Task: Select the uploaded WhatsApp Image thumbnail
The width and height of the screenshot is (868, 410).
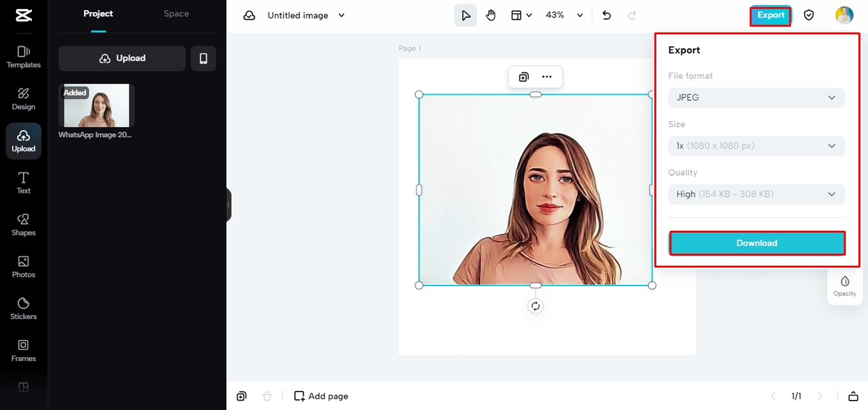Action: tap(96, 106)
